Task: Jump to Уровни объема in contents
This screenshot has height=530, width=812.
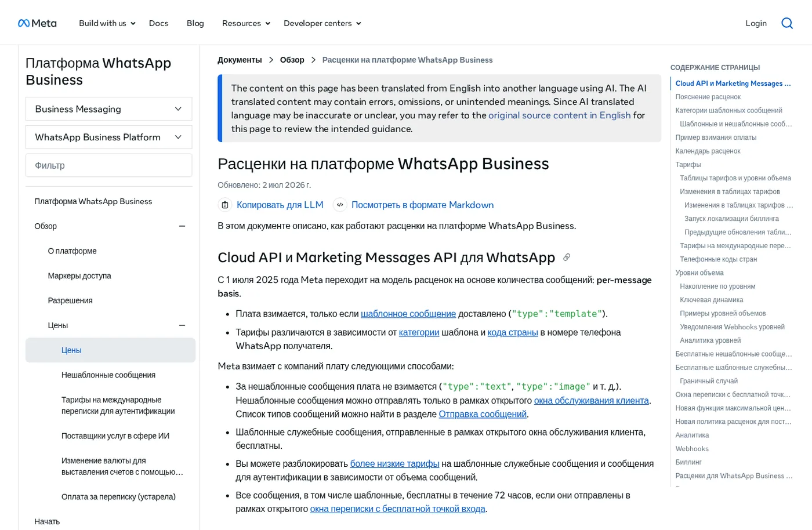Action: 699,273
